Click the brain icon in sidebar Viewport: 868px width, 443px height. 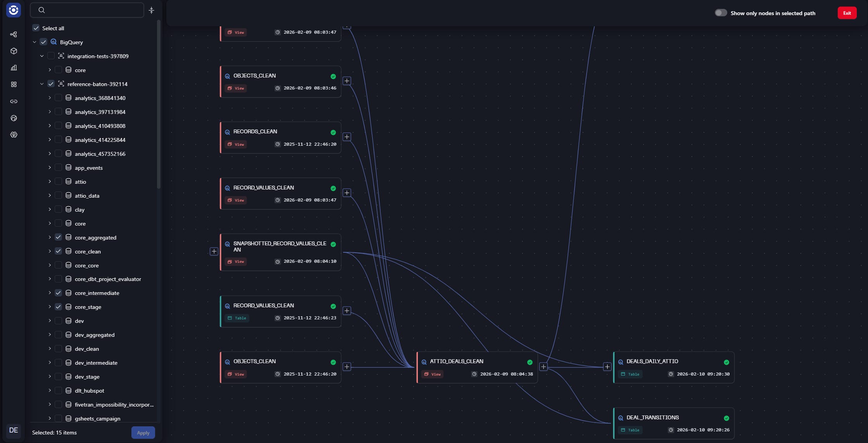click(x=14, y=135)
